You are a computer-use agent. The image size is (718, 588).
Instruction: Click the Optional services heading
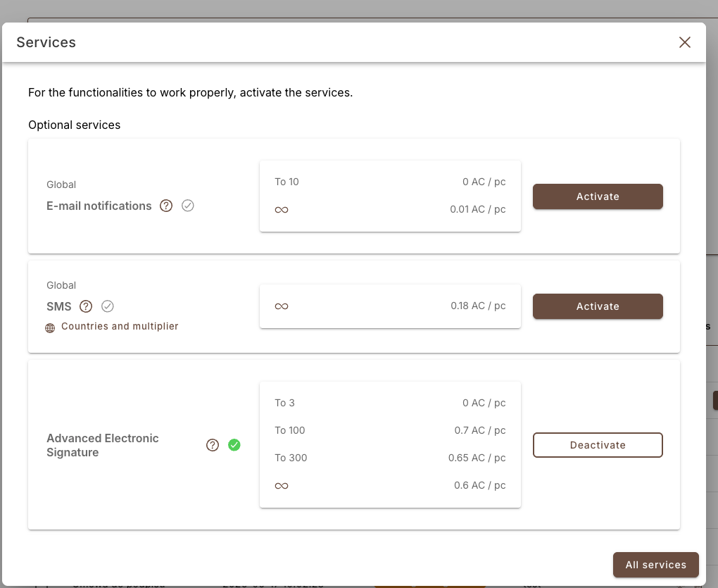click(74, 125)
